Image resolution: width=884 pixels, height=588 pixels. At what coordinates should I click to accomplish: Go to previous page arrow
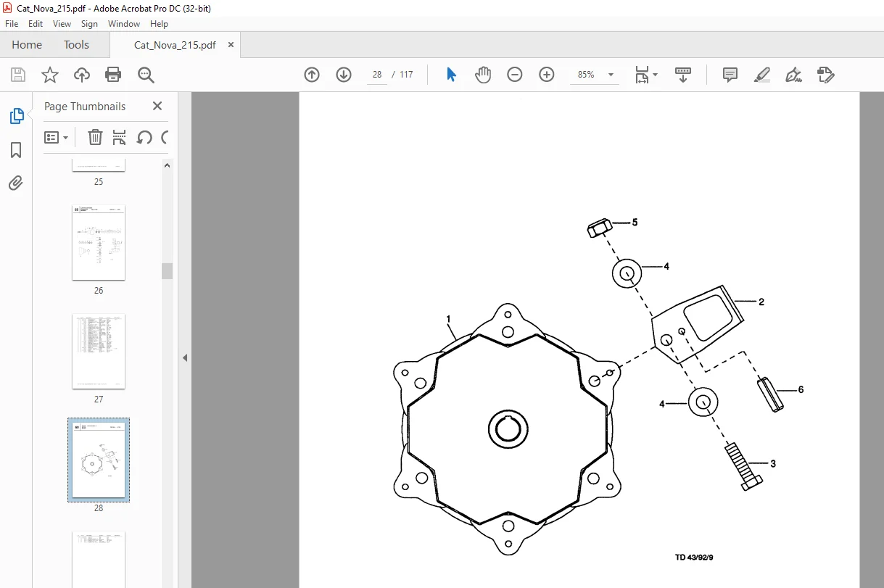(312, 75)
